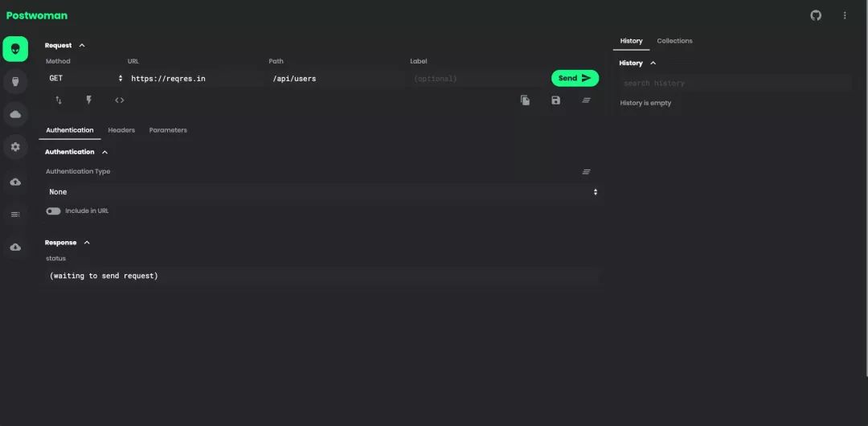868x426 pixels.
Task: Open settings gear in sidebar
Action: click(15, 147)
